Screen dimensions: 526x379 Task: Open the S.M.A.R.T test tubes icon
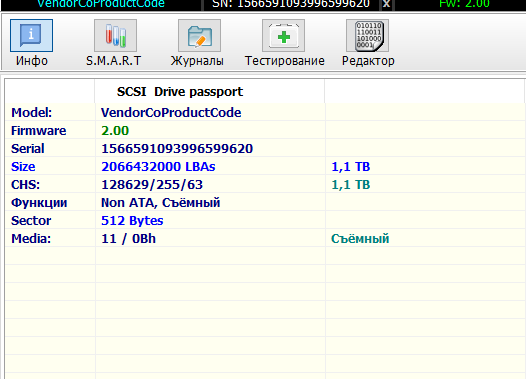pyautogui.click(x=115, y=36)
